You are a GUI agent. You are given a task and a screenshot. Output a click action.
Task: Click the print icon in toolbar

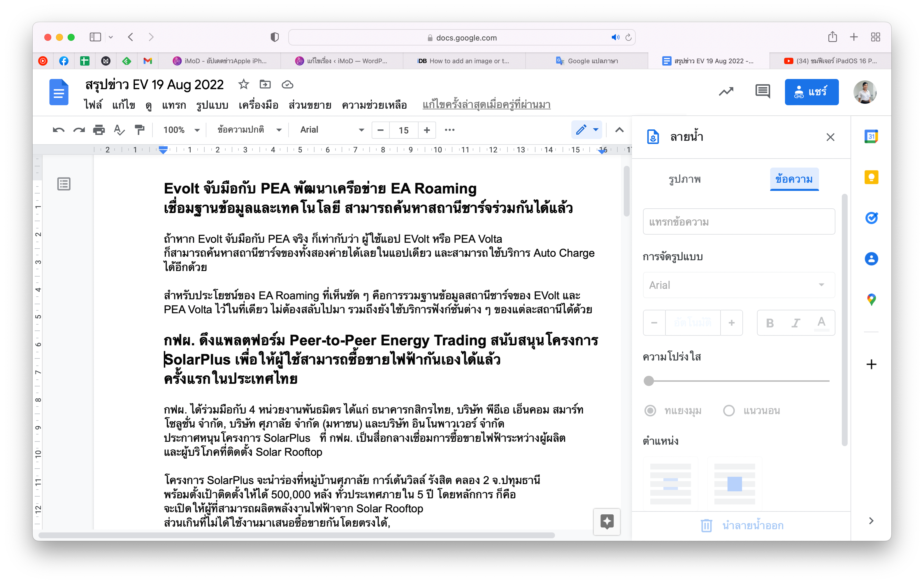point(99,130)
